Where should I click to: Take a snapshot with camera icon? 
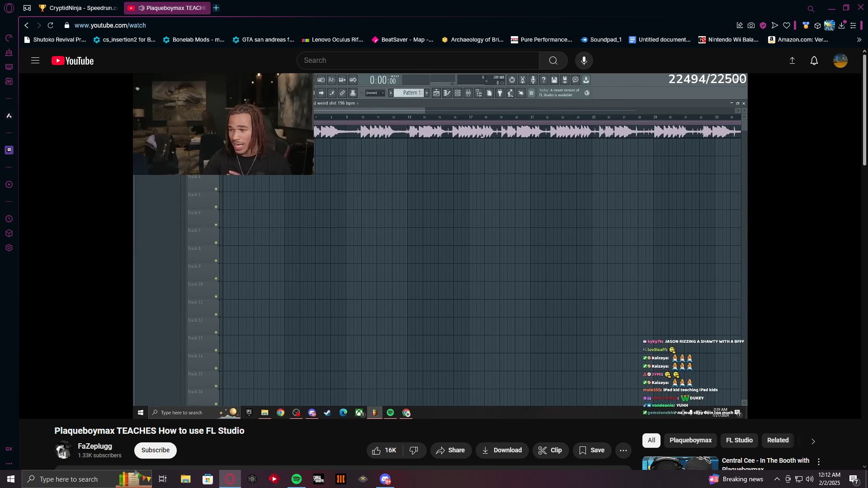coord(751,26)
